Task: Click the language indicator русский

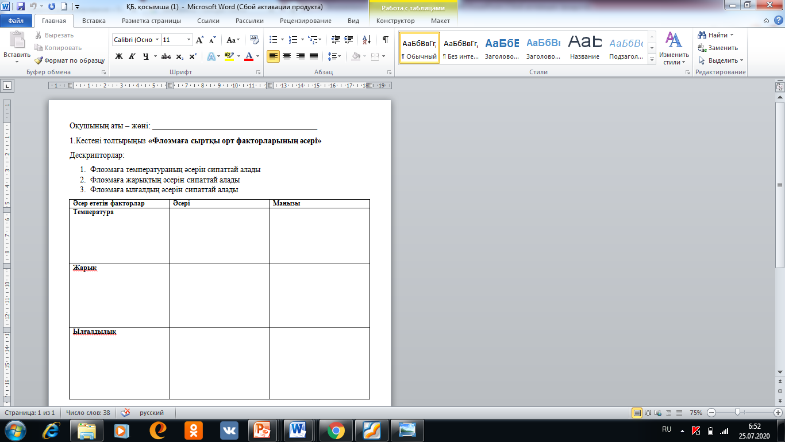Action: [151, 412]
